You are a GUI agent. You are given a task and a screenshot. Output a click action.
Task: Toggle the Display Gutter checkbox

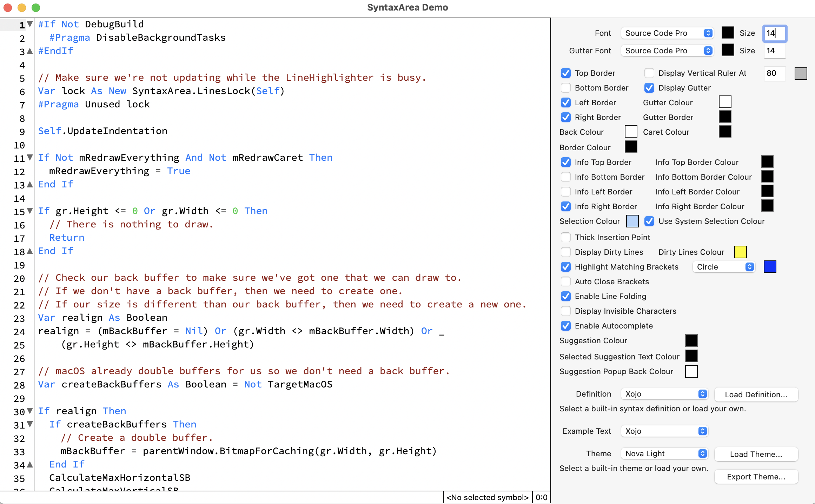tap(649, 88)
